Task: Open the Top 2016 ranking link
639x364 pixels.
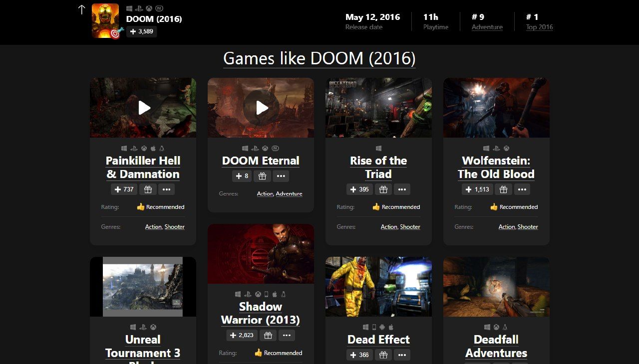Action: (x=539, y=27)
